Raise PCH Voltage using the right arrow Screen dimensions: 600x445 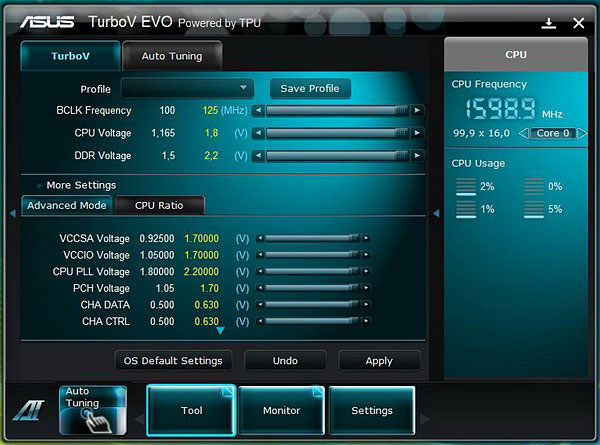coord(366,288)
